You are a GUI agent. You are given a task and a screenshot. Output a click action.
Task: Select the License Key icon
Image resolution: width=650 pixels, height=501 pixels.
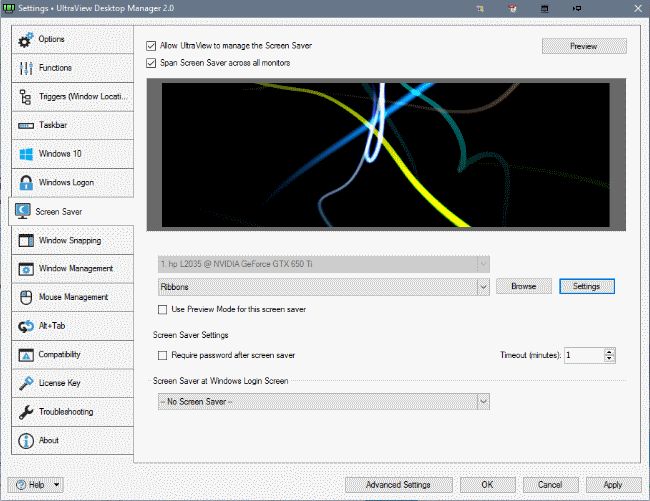tap(26, 383)
